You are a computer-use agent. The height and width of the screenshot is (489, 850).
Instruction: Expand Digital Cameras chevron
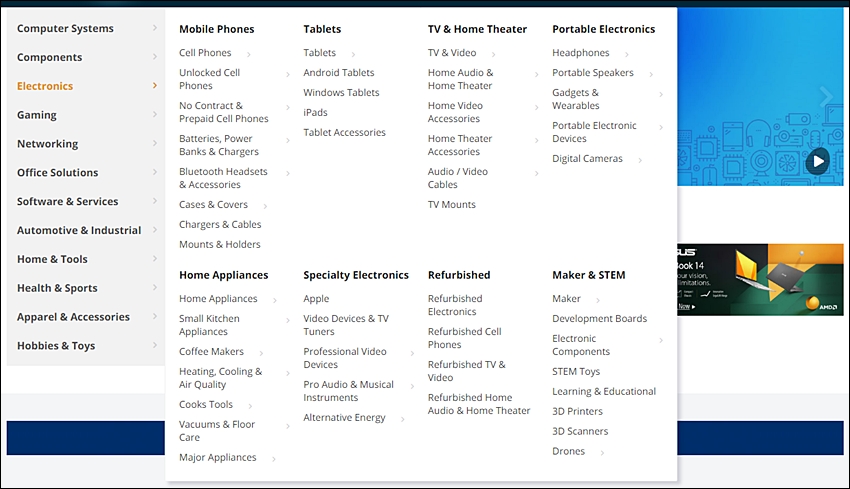(x=640, y=159)
